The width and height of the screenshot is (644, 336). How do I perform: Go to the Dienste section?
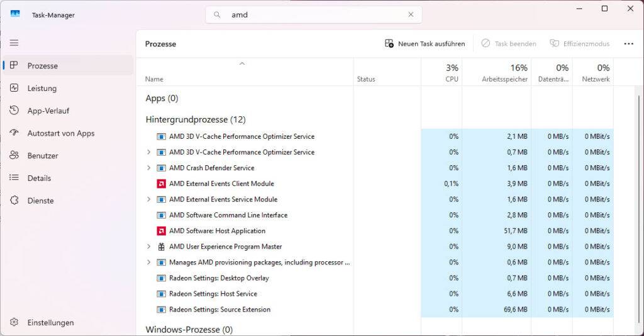click(40, 201)
